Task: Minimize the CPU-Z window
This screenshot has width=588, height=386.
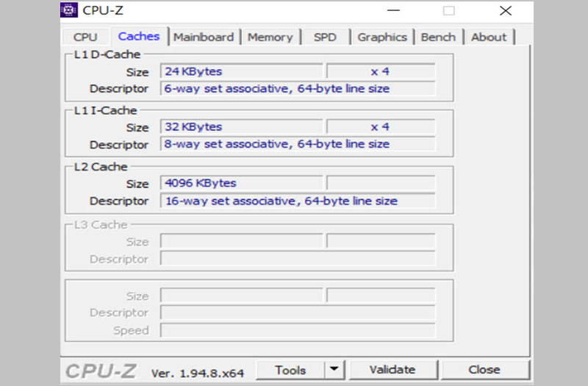Action: pyautogui.click(x=393, y=10)
